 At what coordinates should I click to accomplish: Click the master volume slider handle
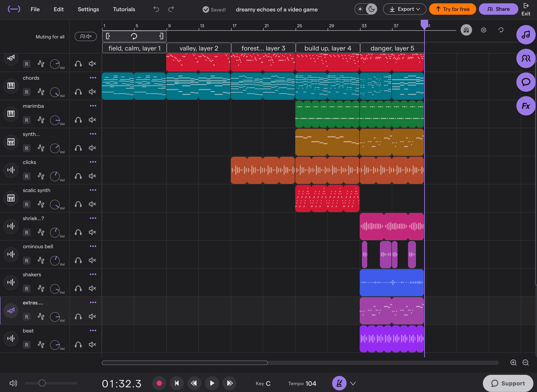(42, 383)
